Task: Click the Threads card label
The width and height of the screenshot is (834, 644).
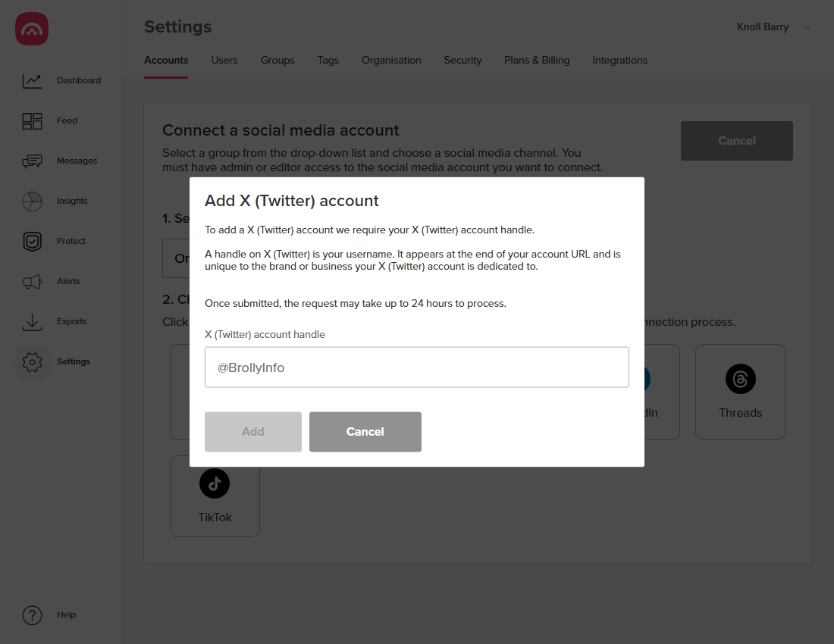Action: pyautogui.click(x=740, y=413)
